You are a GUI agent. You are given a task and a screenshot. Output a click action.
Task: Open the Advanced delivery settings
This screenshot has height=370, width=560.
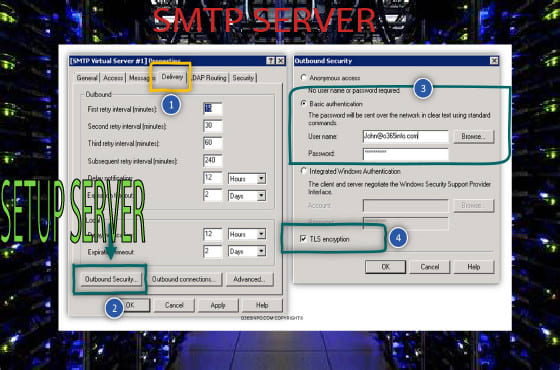pos(249,279)
